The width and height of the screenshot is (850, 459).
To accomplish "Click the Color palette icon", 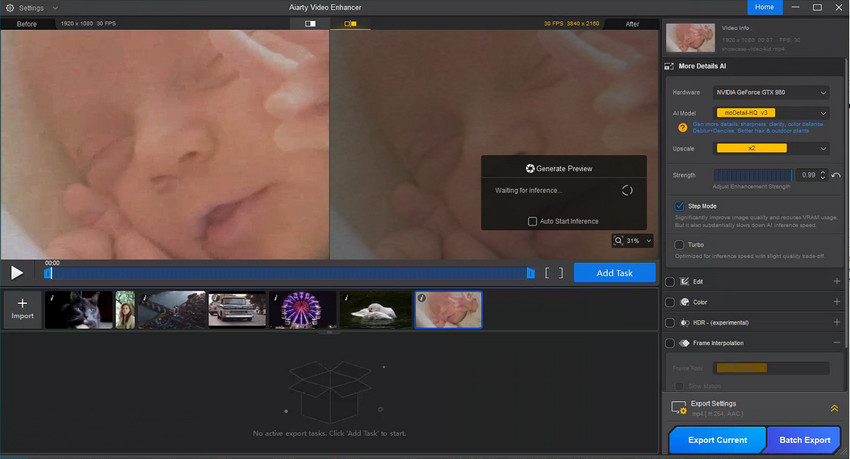I will (x=684, y=302).
